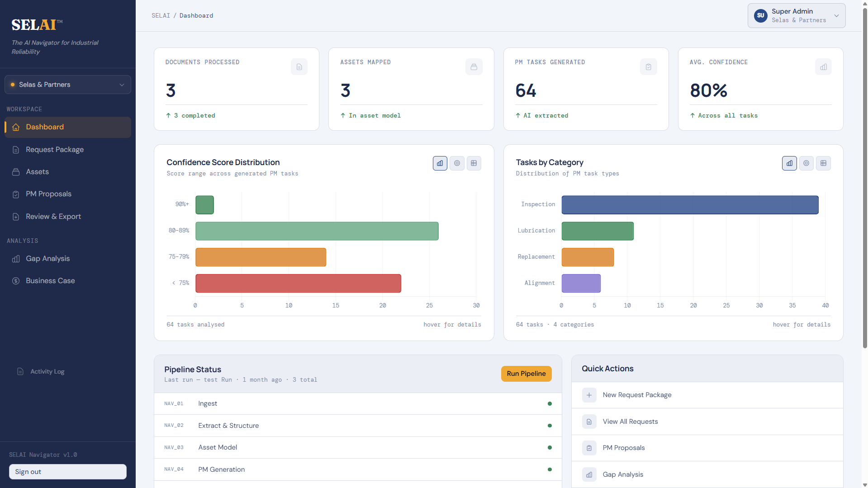The image size is (868, 488).
Task: Click the Avg. Confidence card icon
Action: tap(823, 67)
